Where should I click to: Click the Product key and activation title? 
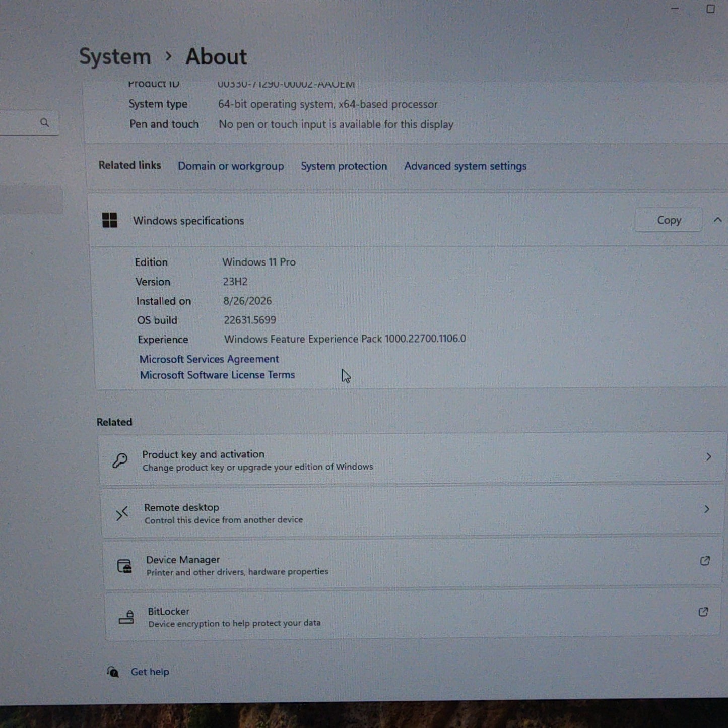tap(203, 454)
